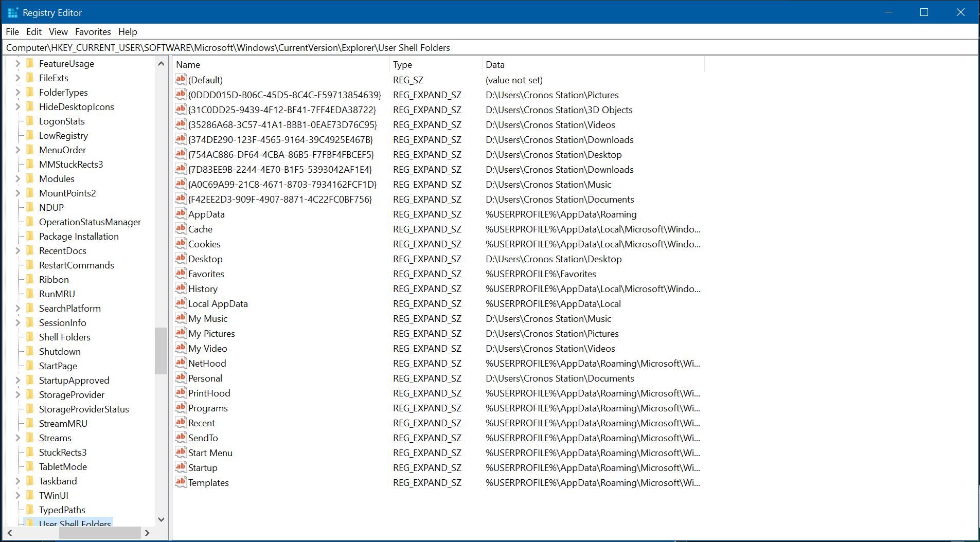Click the registry path address bar
This screenshot has height=542, width=980.
(x=491, y=48)
